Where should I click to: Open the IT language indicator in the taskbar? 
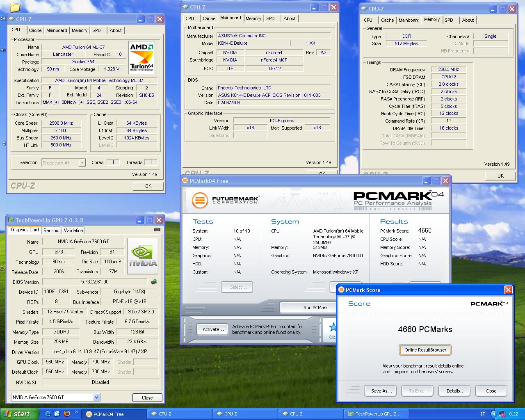click(x=483, y=414)
